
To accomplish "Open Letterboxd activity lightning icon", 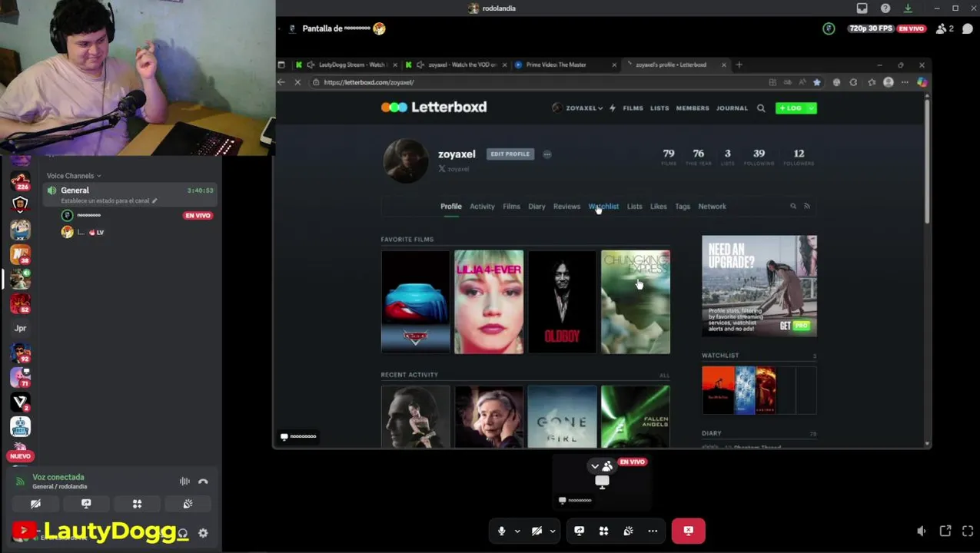I will [x=613, y=108].
